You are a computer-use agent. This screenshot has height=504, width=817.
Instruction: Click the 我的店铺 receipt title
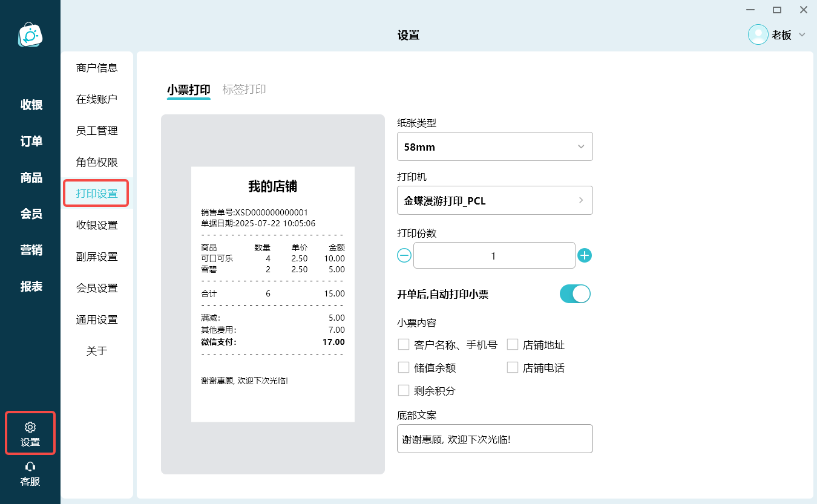click(273, 186)
